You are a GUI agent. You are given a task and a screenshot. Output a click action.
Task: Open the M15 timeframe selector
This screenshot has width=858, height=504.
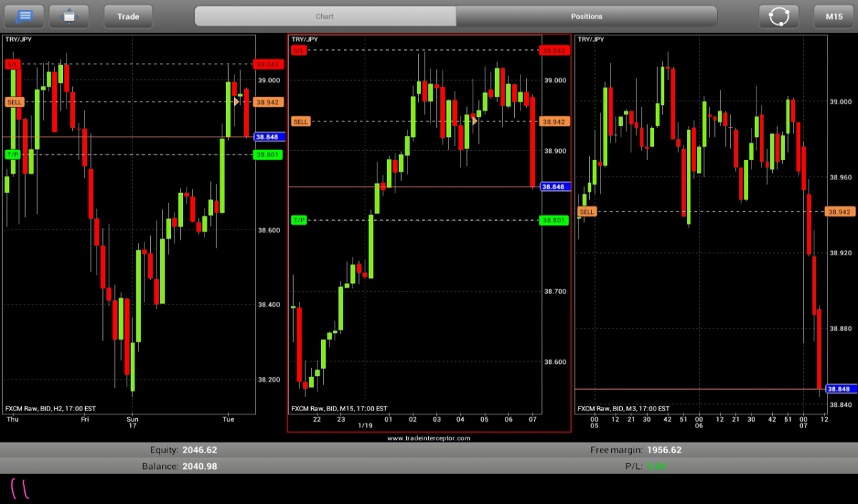[x=834, y=16]
